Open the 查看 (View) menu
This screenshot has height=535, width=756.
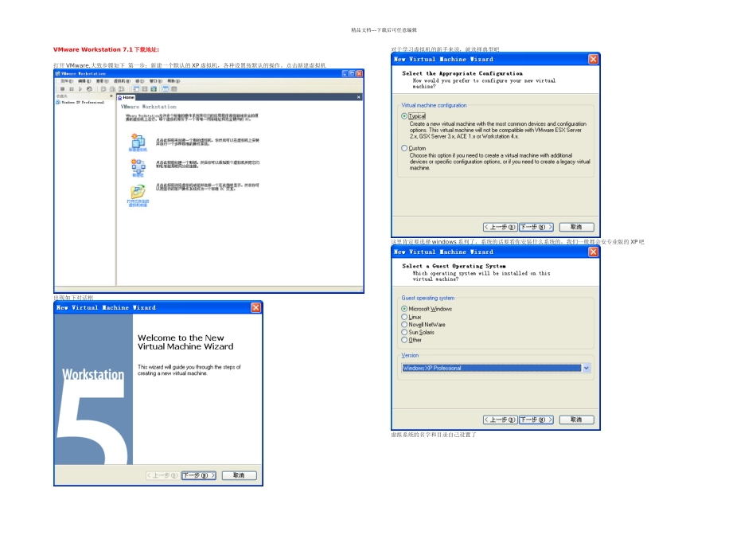(x=102, y=81)
